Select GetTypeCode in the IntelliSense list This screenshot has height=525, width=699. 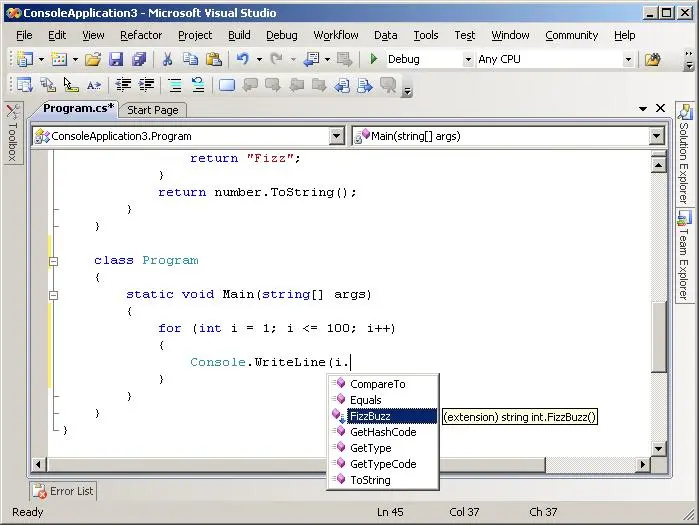click(383, 464)
